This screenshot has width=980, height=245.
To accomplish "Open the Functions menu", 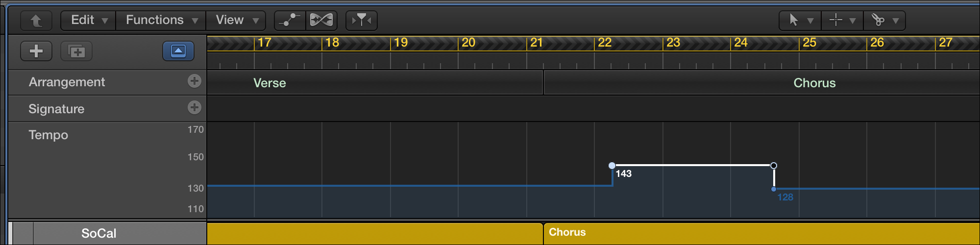I will [161, 20].
